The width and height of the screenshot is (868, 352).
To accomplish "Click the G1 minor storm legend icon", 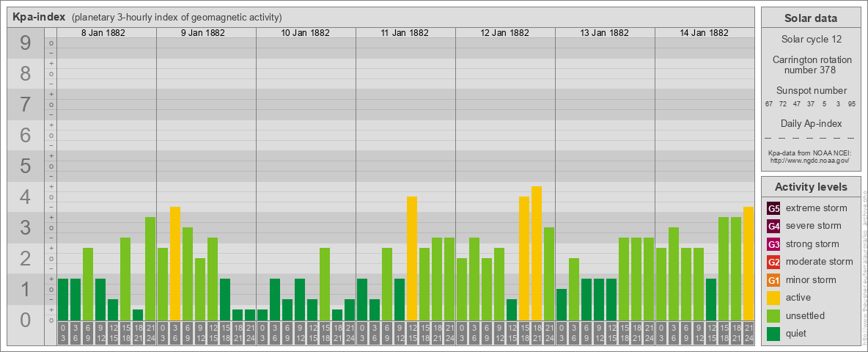I will [773, 279].
